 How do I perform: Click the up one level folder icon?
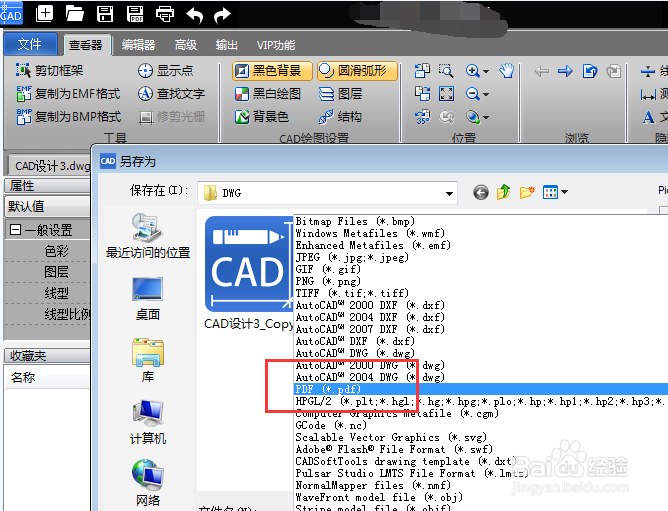(504, 193)
